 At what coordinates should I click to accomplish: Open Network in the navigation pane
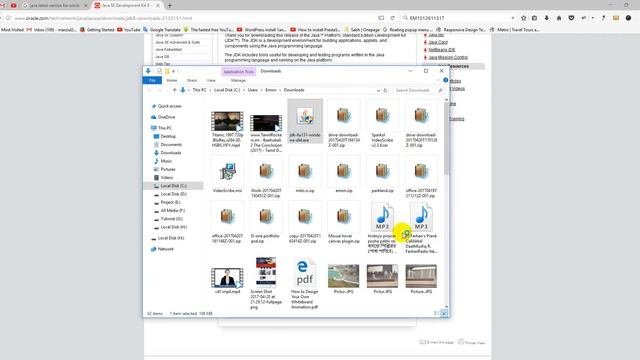point(165,249)
